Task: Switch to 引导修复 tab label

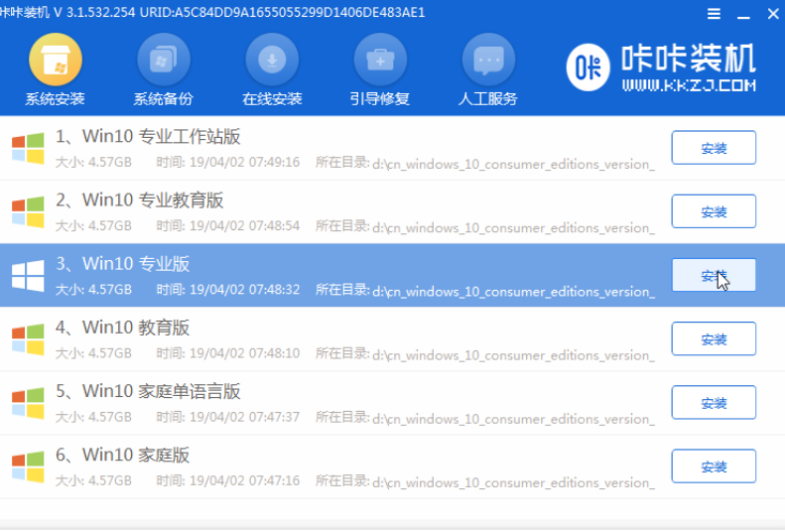Action: [x=380, y=99]
